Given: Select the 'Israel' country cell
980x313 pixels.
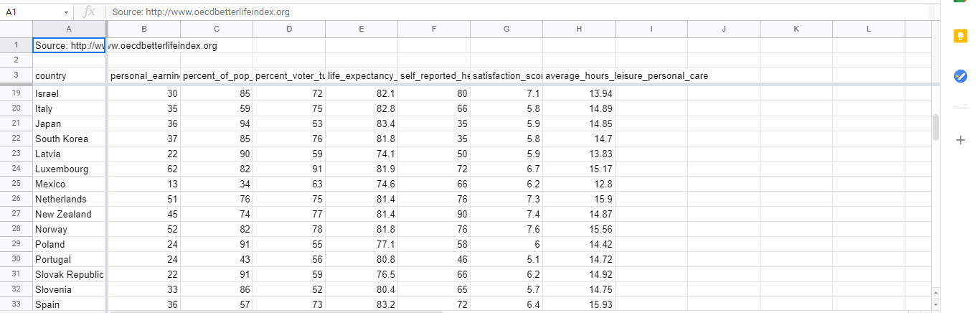Looking at the screenshot, I should (70, 93).
